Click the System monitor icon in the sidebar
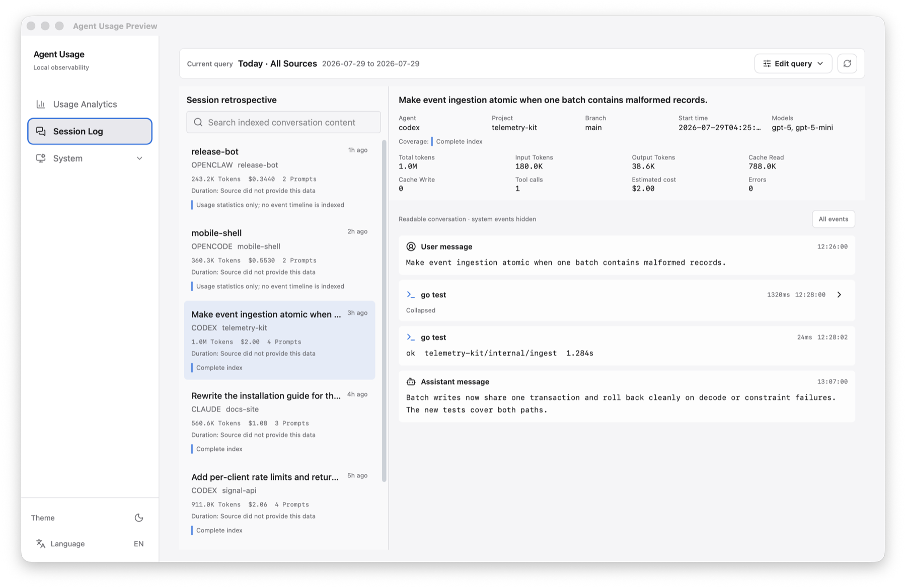Screen dimensions: 906x588 41,158
